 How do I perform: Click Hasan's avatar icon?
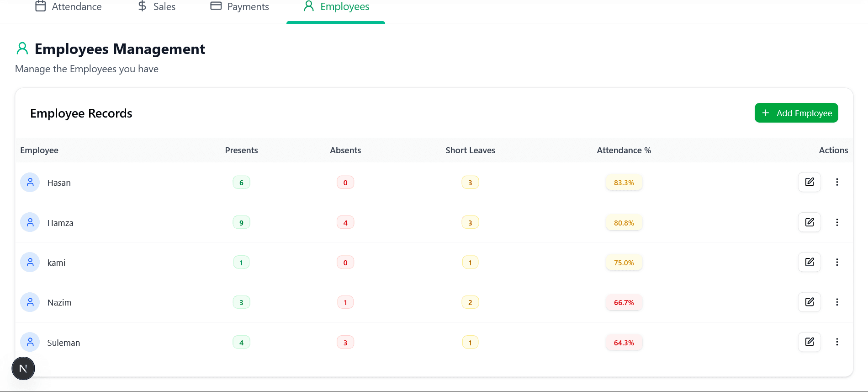[30, 182]
